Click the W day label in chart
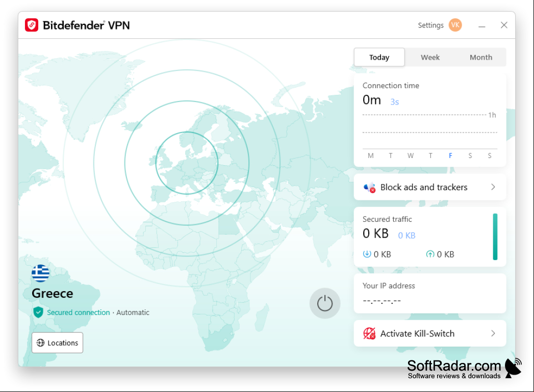This screenshot has width=534, height=392. point(411,155)
